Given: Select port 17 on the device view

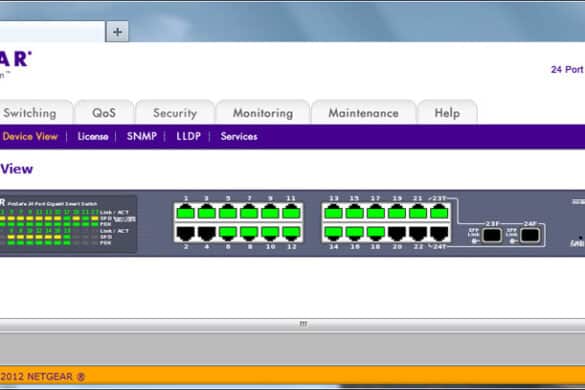Looking at the screenshot, I should [376, 212].
